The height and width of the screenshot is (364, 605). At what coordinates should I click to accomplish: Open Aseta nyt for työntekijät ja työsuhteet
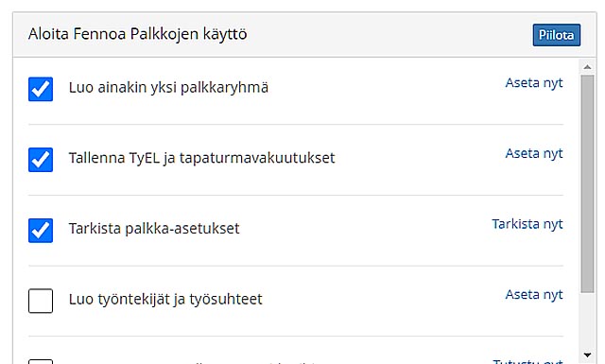tap(534, 295)
